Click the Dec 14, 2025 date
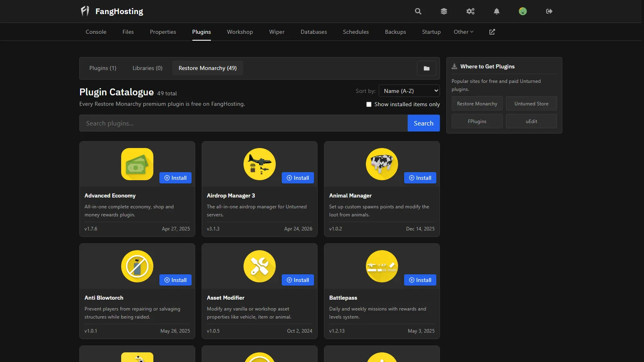 click(x=420, y=229)
